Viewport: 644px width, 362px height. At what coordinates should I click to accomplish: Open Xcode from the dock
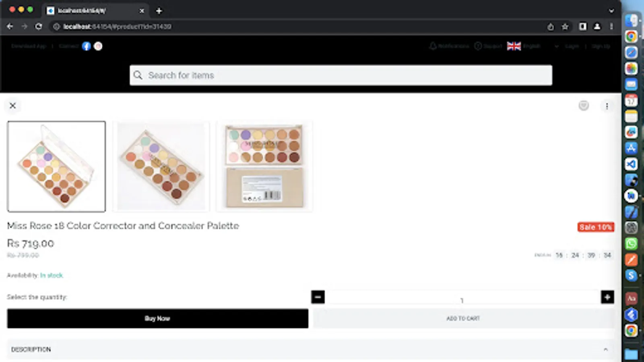point(631,212)
